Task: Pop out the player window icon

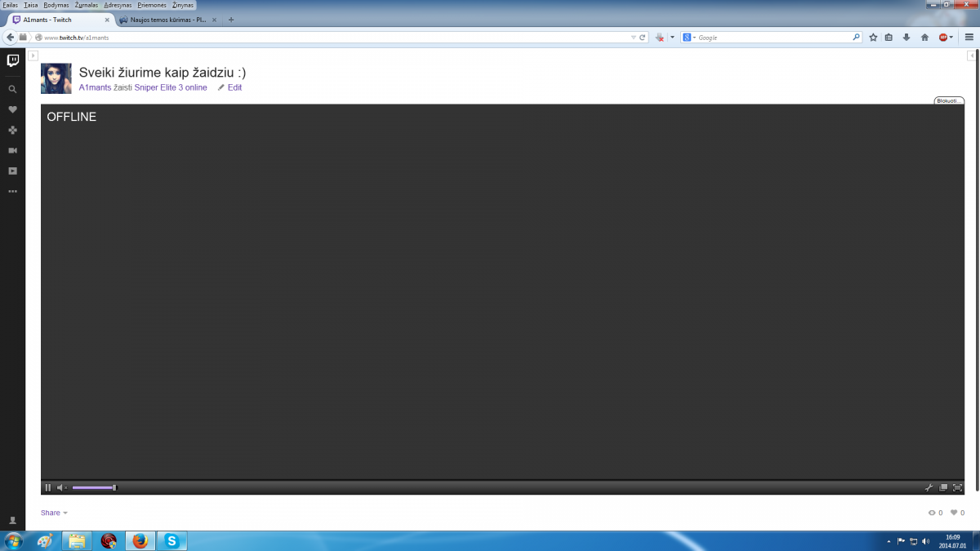Action: point(943,487)
